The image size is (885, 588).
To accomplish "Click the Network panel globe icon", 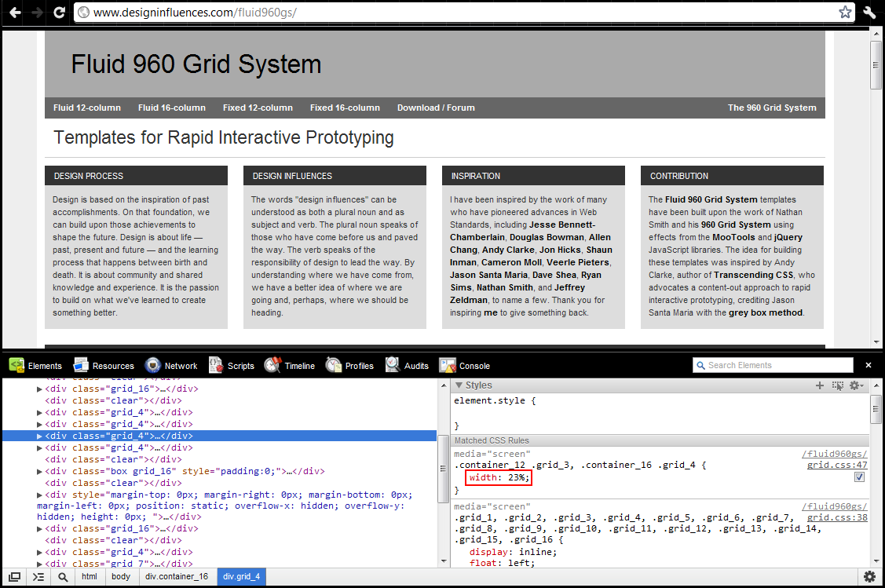I will 152,365.
